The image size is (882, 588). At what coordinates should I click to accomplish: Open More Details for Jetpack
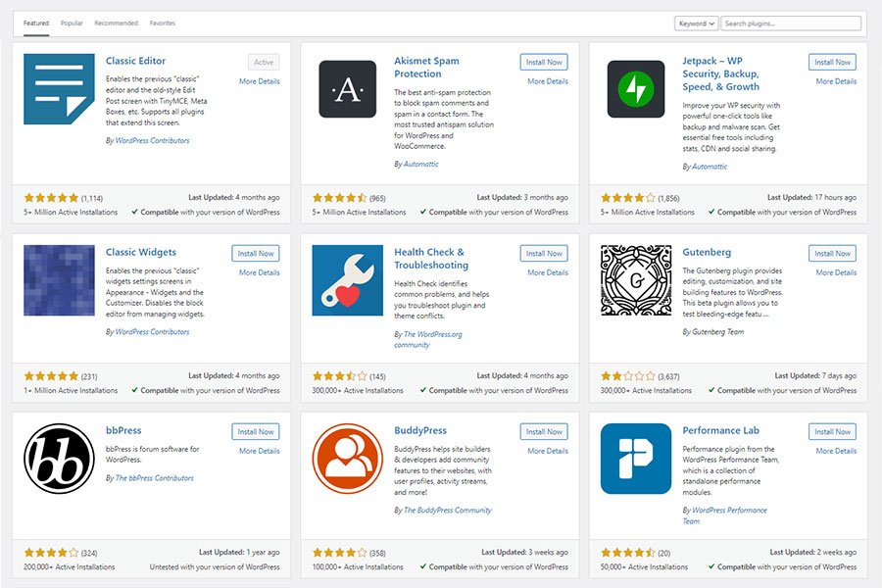pos(836,81)
